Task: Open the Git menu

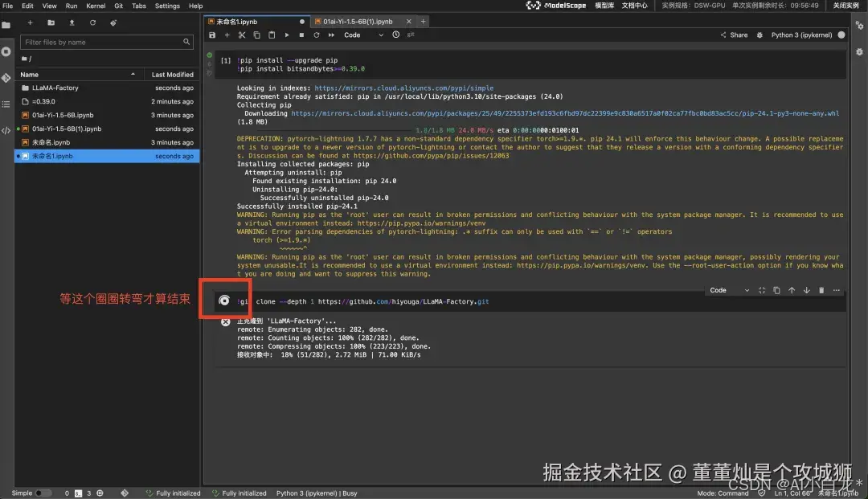Action: (118, 6)
